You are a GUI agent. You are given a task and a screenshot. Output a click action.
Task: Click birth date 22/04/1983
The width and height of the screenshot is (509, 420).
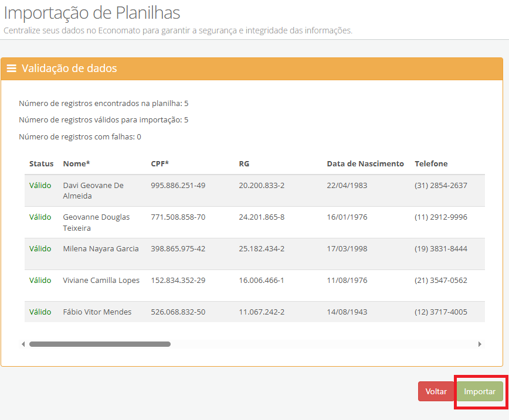(347, 186)
